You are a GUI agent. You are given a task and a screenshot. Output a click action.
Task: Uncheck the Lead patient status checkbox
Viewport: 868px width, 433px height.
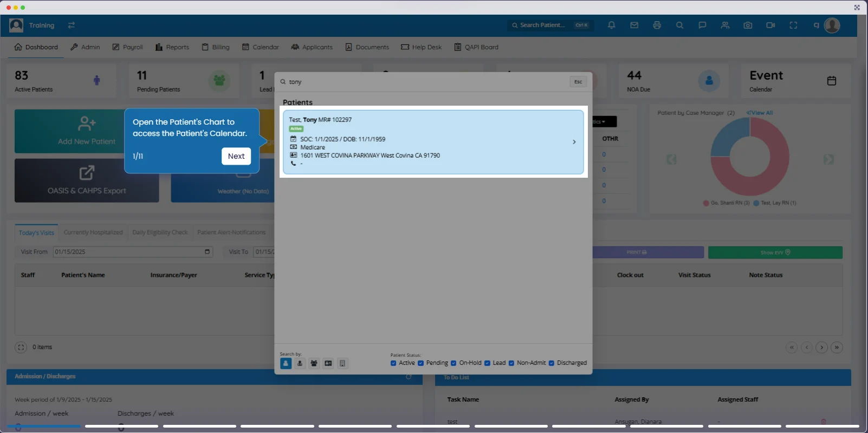click(x=487, y=363)
